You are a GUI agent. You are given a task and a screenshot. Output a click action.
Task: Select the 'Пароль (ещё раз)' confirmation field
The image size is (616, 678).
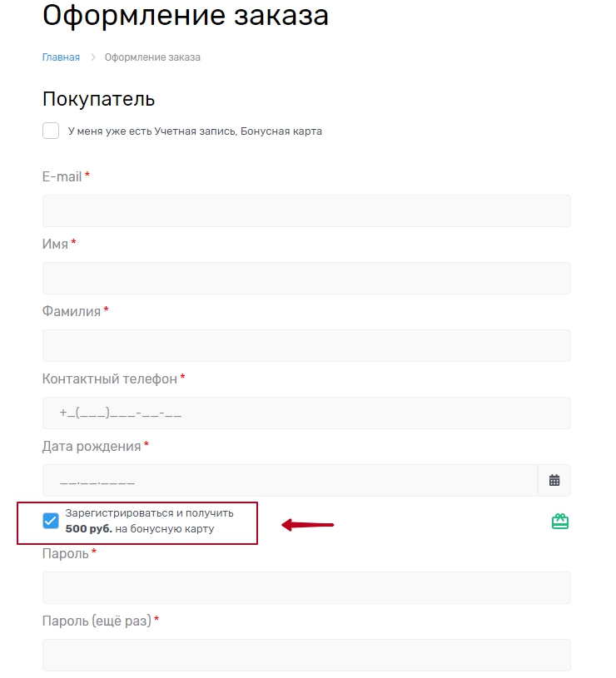[306, 655]
